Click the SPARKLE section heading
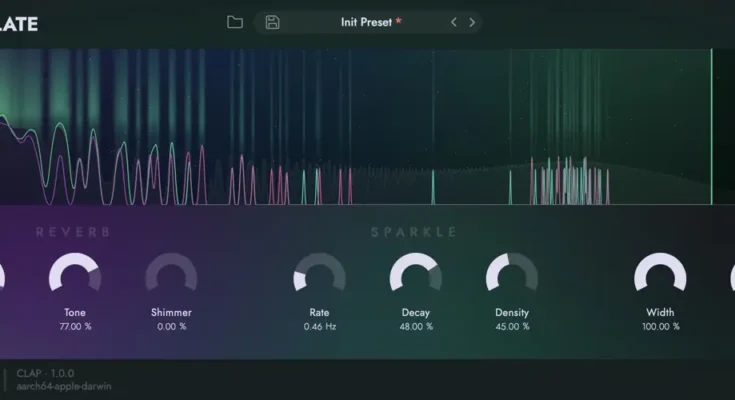The width and height of the screenshot is (735, 400). [x=414, y=232]
